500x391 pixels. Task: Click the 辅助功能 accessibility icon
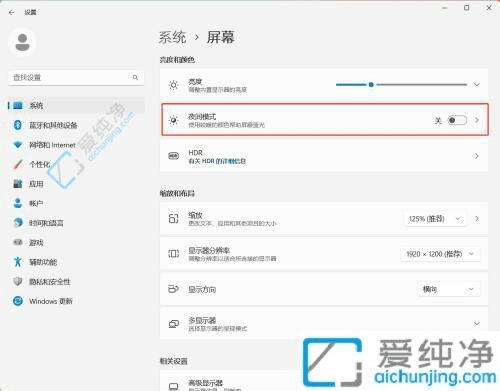point(18,262)
